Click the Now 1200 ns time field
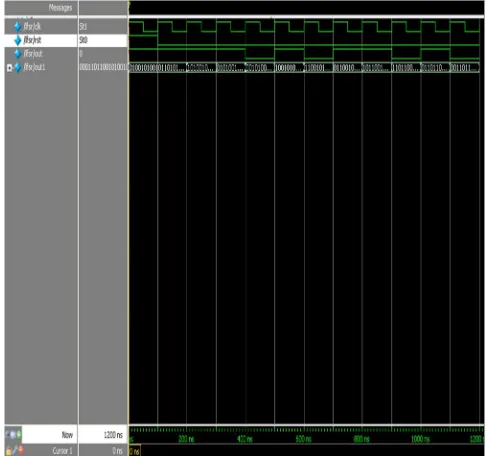 [x=103, y=435]
